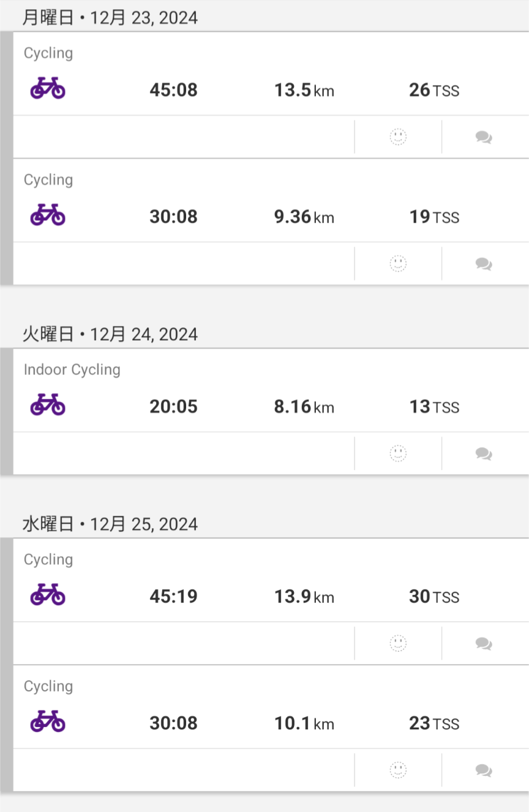The width and height of the screenshot is (529, 812).
Task: Rate feeling for the 23 TSS ride
Action: tap(398, 770)
